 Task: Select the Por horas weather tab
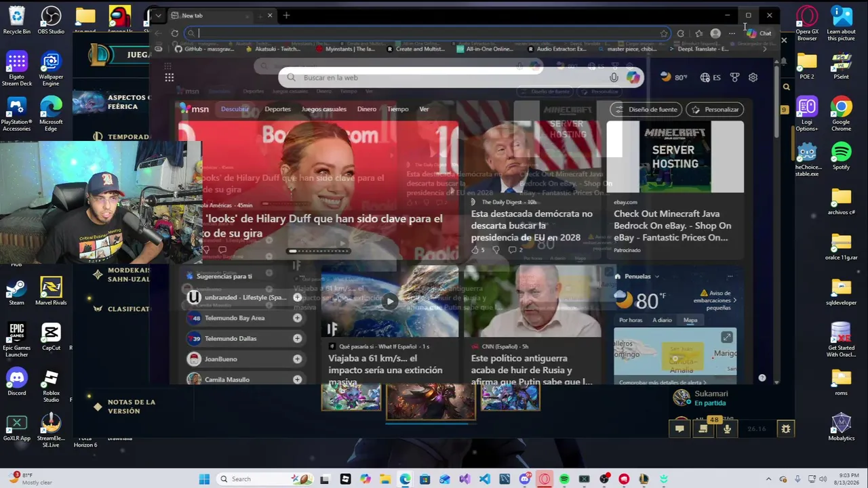(x=631, y=320)
